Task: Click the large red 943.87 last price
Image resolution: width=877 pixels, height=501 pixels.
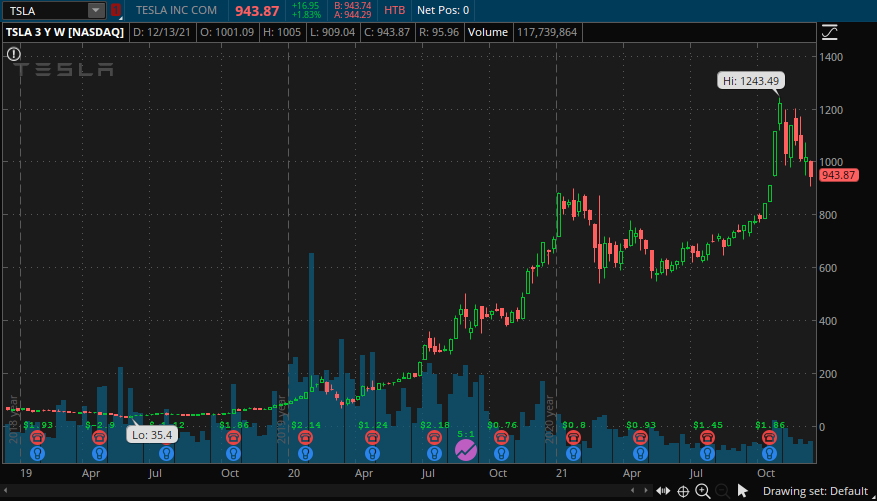Action: [x=257, y=10]
